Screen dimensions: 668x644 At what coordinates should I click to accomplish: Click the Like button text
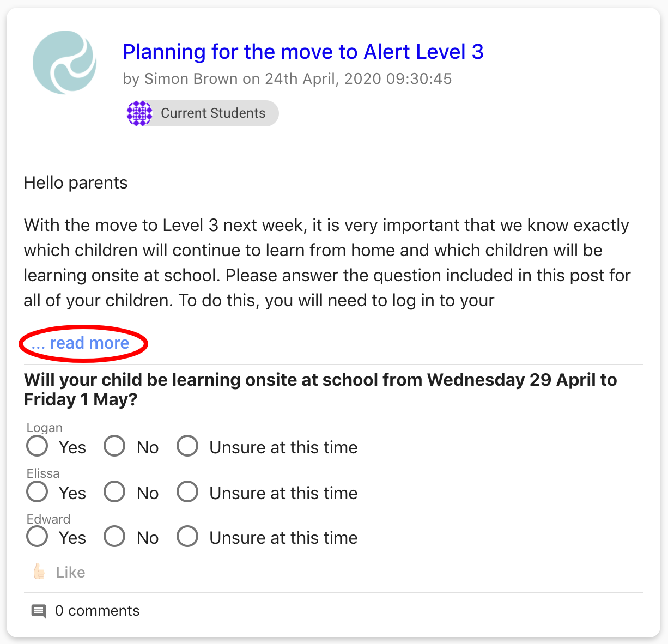click(x=70, y=572)
